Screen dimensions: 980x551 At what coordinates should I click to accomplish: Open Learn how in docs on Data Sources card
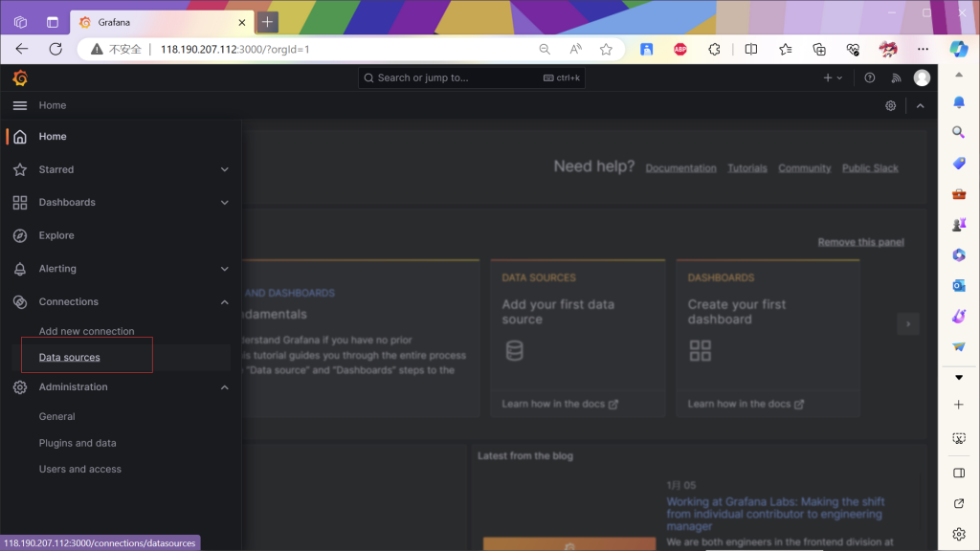click(x=560, y=405)
